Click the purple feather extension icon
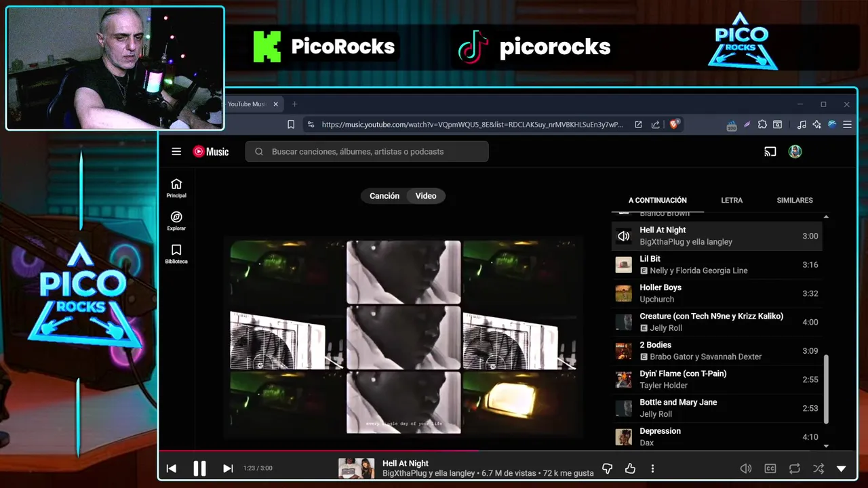Screen dimensions: 868x488 tap(747, 125)
